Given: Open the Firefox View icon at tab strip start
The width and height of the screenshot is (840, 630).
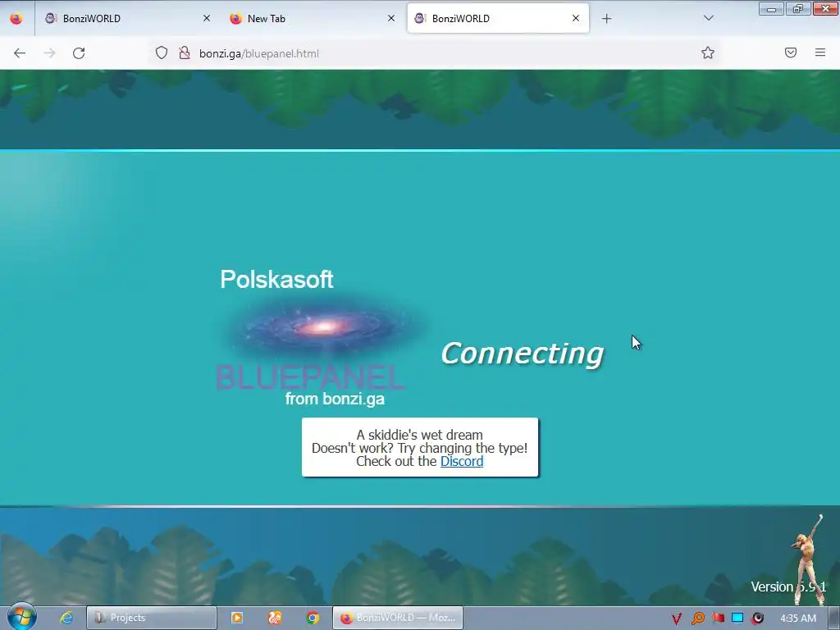Looking at the screenshot, I should [x=16, y=19].
